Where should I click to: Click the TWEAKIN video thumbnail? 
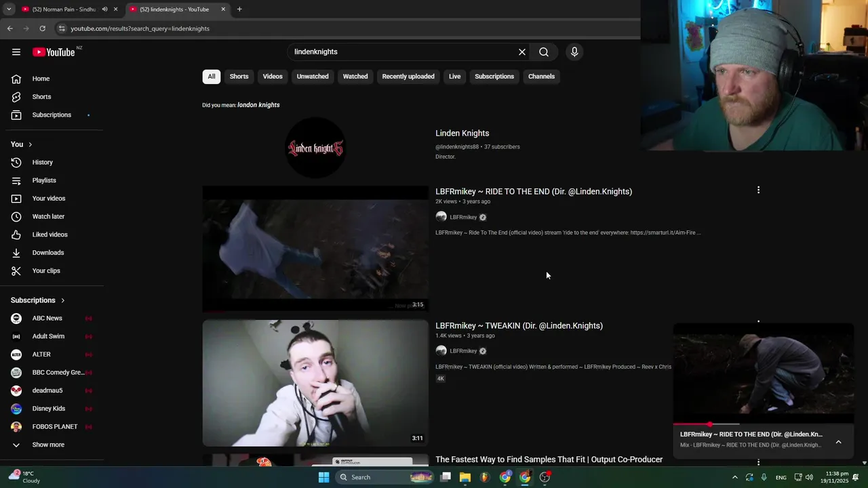315,383
